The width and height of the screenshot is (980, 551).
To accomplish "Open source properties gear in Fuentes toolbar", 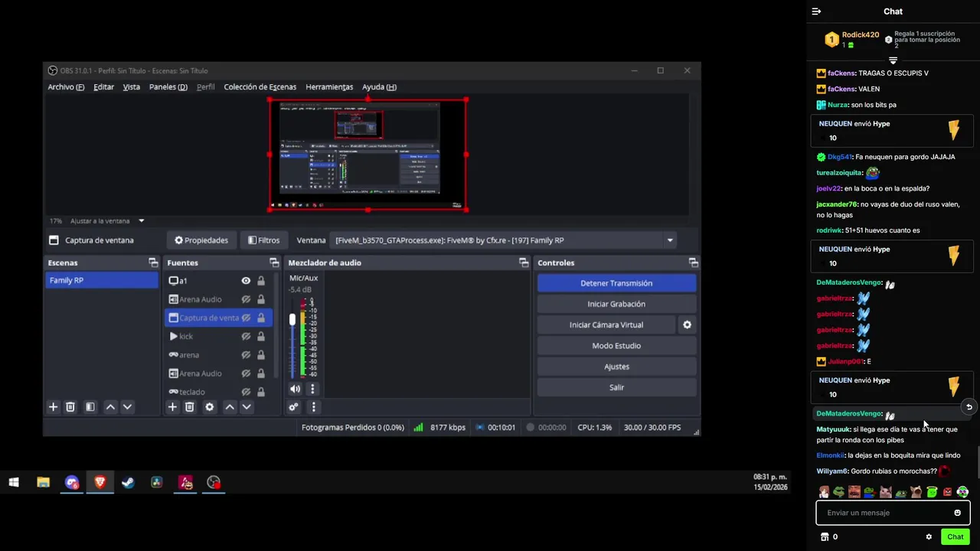I will click(x=209, y=407).
